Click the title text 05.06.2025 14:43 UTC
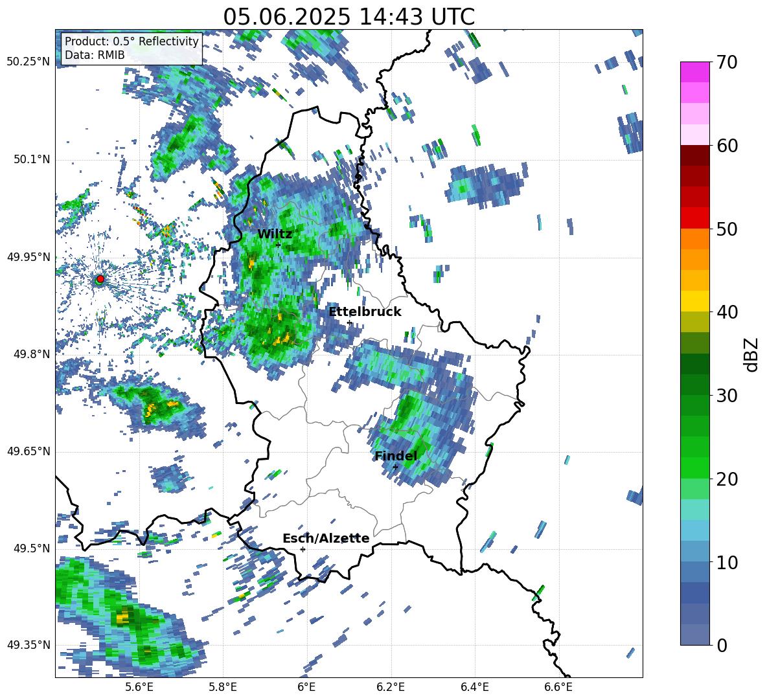The height and width of the screenshot is (700, 767). click(349, 17)
